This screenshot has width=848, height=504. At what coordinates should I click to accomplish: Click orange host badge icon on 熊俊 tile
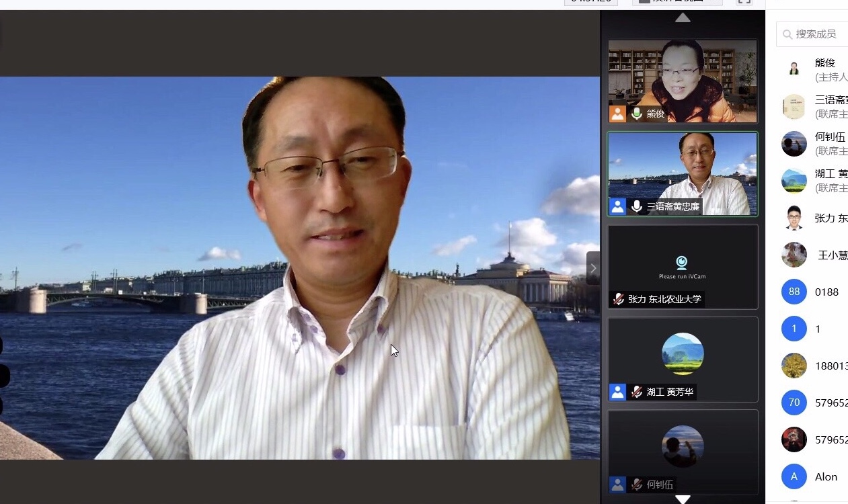point(617,114)
